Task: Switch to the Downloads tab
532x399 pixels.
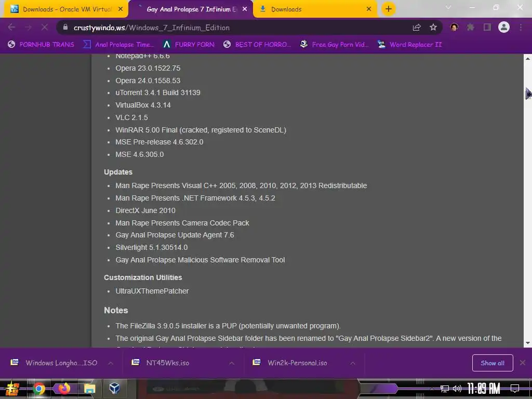Action: (x=315, y=9)
